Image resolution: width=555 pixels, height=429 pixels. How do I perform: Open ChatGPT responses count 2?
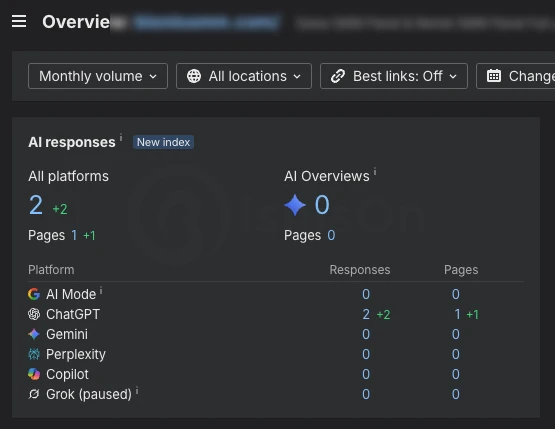366,314
